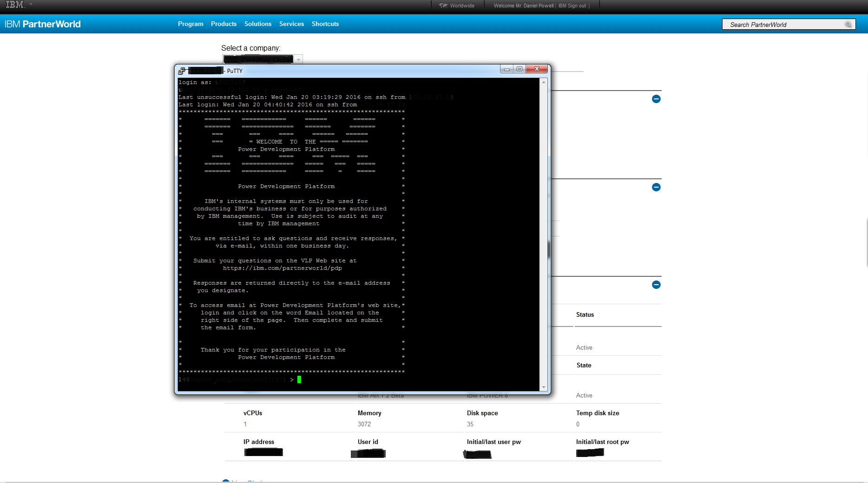Open the Program menu

(x=191, y=24)
